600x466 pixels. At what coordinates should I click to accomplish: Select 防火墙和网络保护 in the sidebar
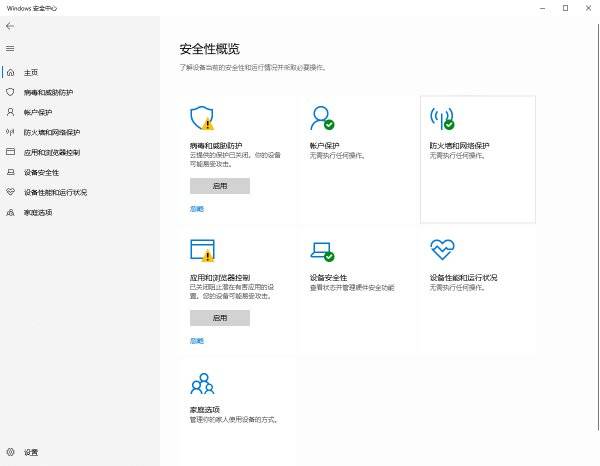point(51,132)
